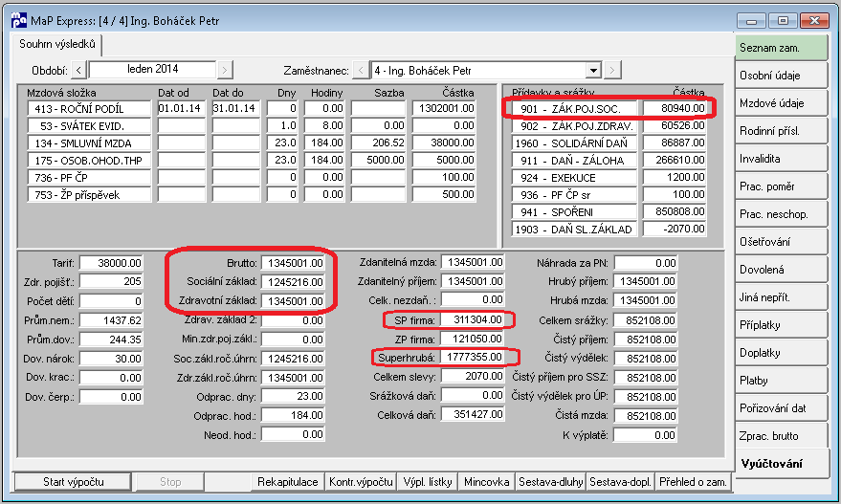
Task: Click the Odprac. dny value field
Action: tap(294, 396)
